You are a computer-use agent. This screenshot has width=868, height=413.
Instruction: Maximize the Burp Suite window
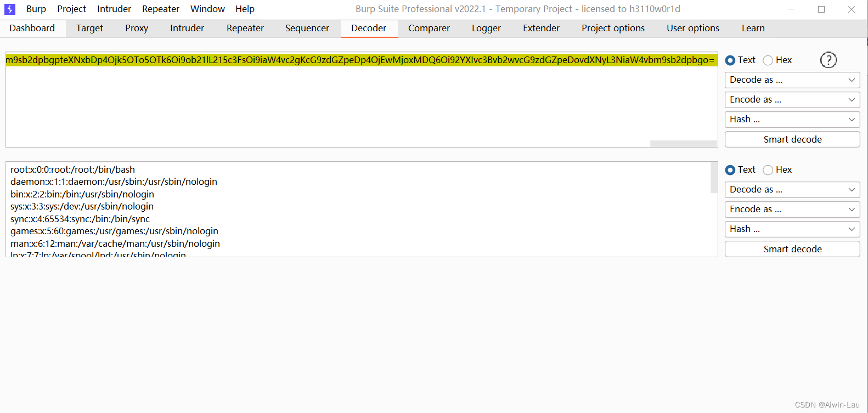(821, 9)
